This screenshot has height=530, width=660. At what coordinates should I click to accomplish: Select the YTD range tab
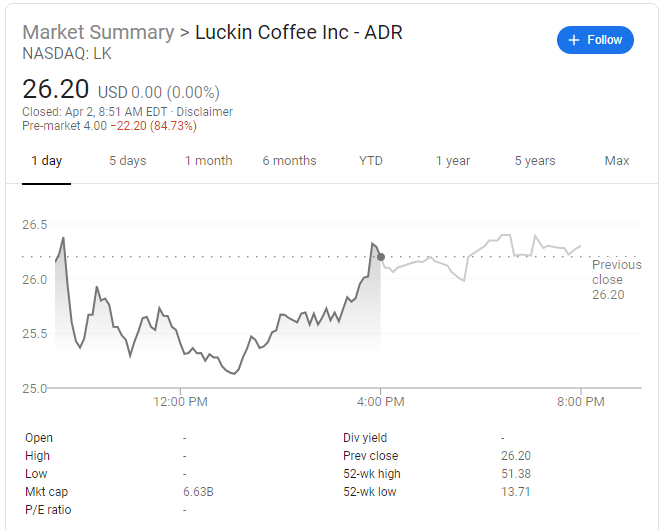coord(370,161)
